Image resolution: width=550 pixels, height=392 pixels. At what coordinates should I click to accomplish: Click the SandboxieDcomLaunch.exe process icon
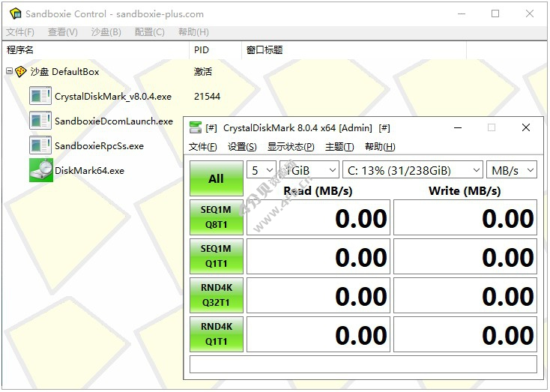(x=40, y=121)
